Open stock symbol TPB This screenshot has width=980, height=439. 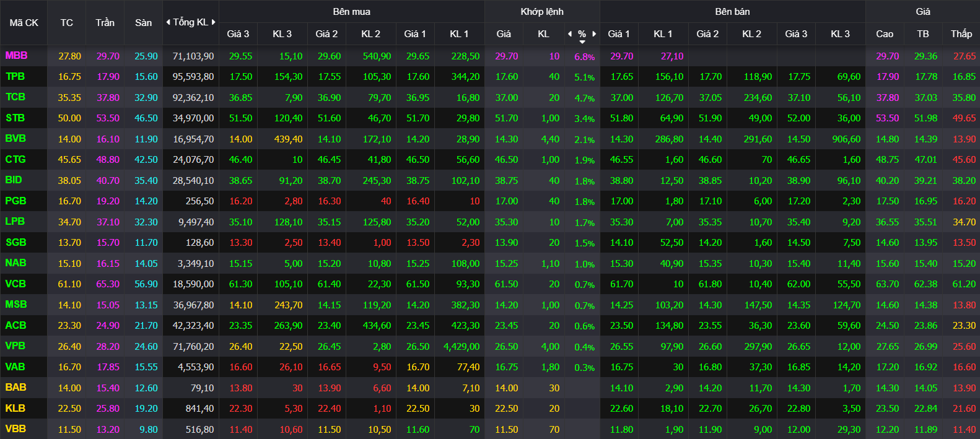point(15,77)
